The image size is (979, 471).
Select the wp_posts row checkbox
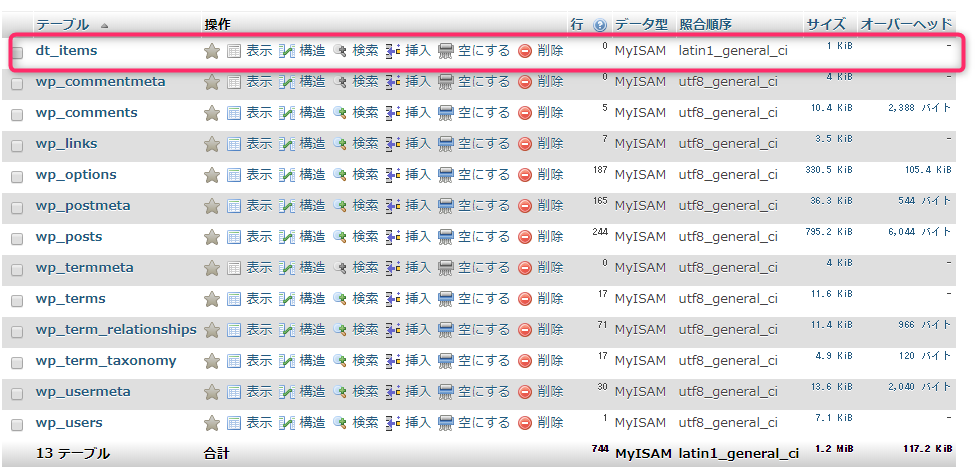17,238
